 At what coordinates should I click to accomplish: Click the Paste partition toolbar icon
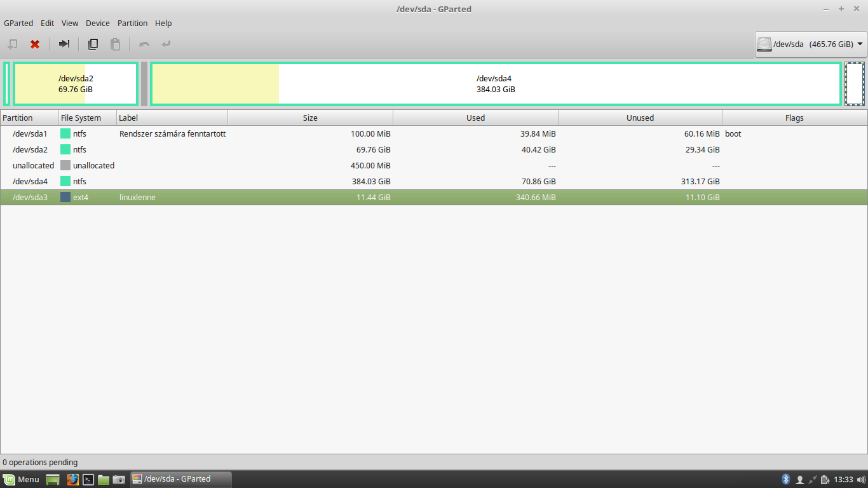click(x=115, y=44)
